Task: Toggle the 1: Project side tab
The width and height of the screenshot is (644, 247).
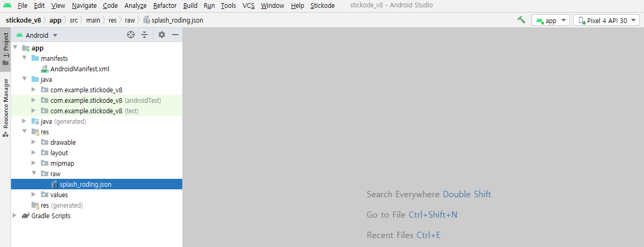Action: (5, 49)
